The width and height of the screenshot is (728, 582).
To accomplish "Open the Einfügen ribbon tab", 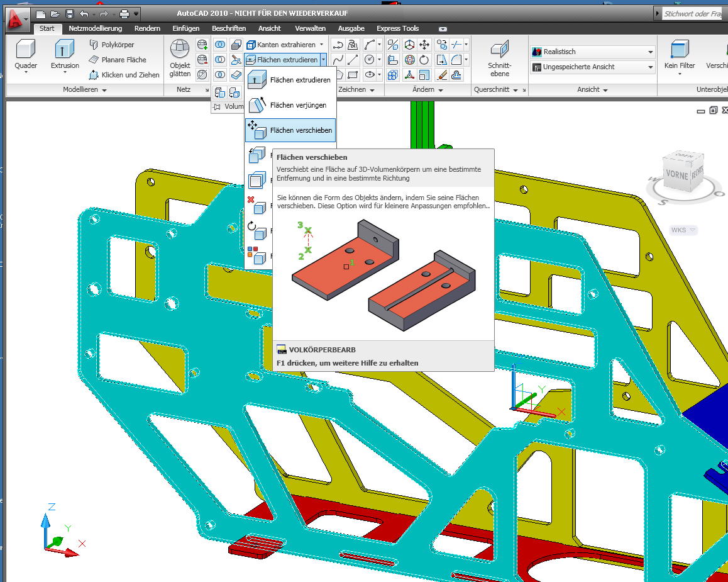I will (x=185, y=28).
